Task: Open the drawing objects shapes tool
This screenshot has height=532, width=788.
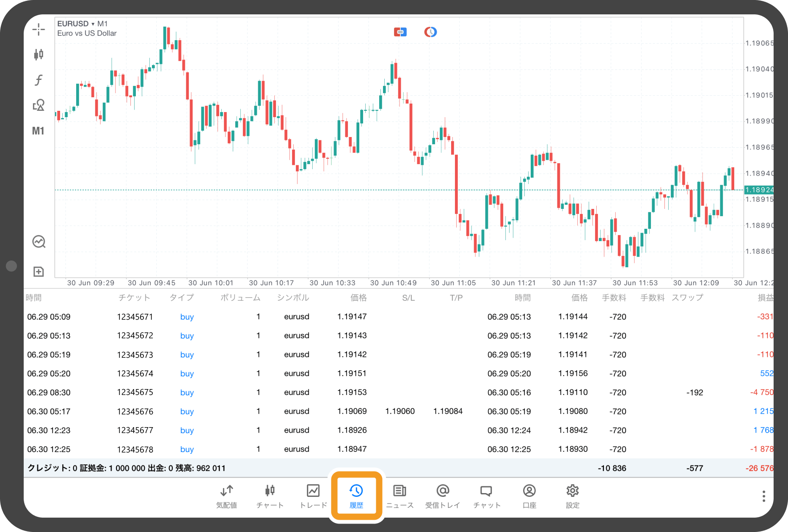Action: pyautogui.click(x=39, y=105)
